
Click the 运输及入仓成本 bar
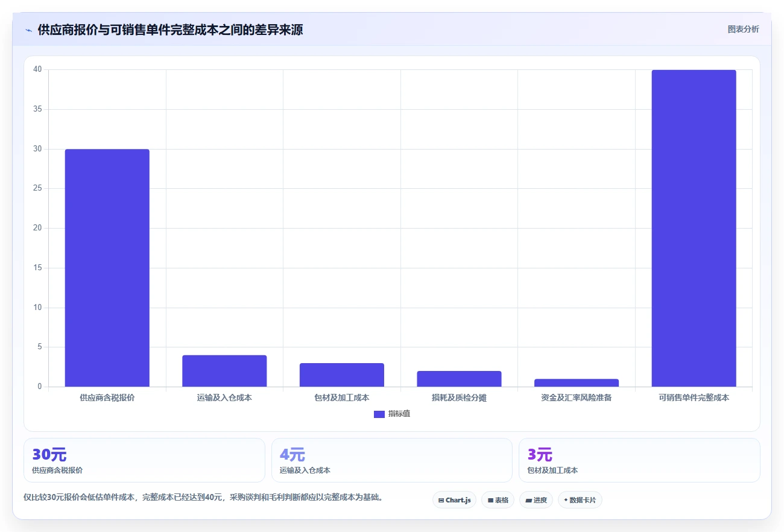click(x=224, y=371)
